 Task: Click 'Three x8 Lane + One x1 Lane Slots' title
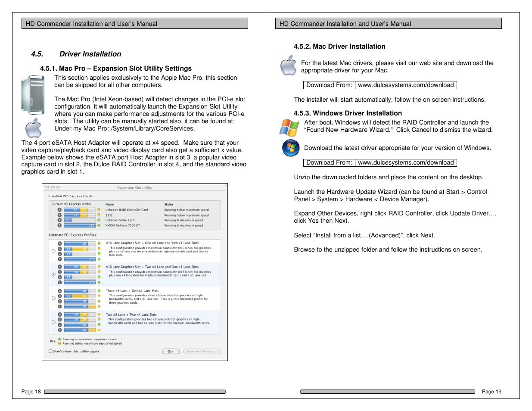click(x=132, y=291)
